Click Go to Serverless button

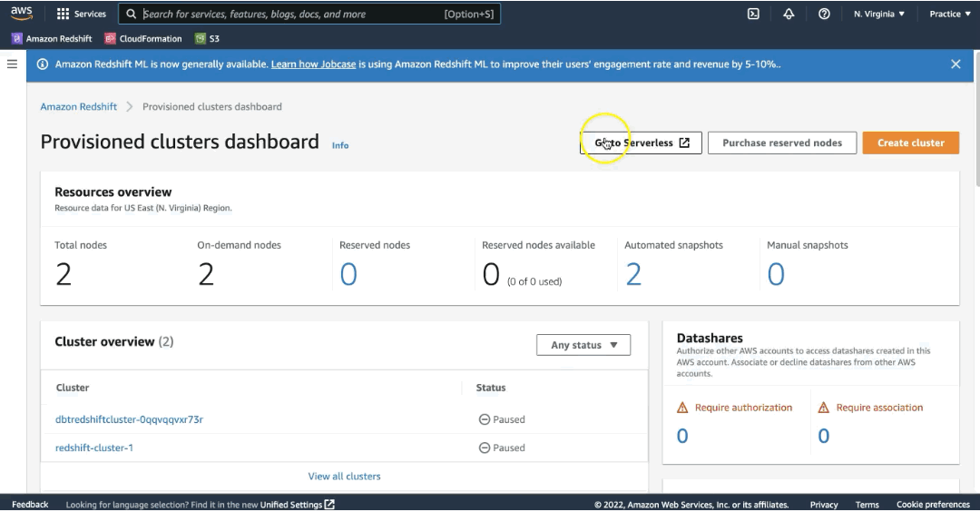(x=641, y=143)
